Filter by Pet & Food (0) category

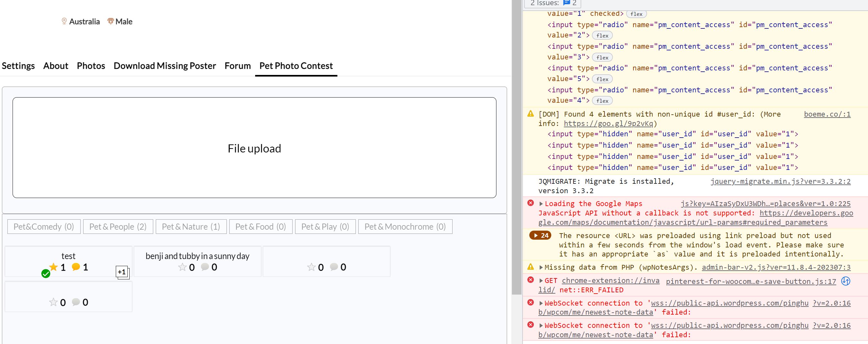click(261, 226)
